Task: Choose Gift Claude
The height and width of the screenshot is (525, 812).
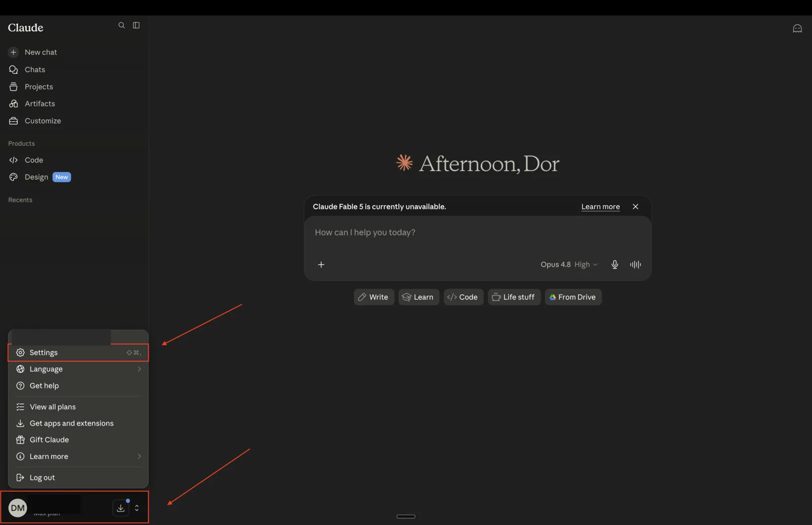Action: pos(78,440)
